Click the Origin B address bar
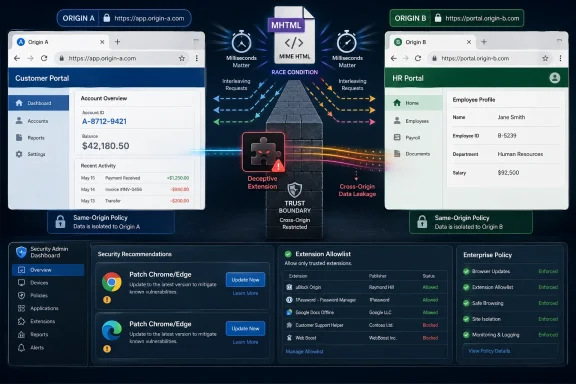This screenshot has height=384, width=576. coord(490,58)
